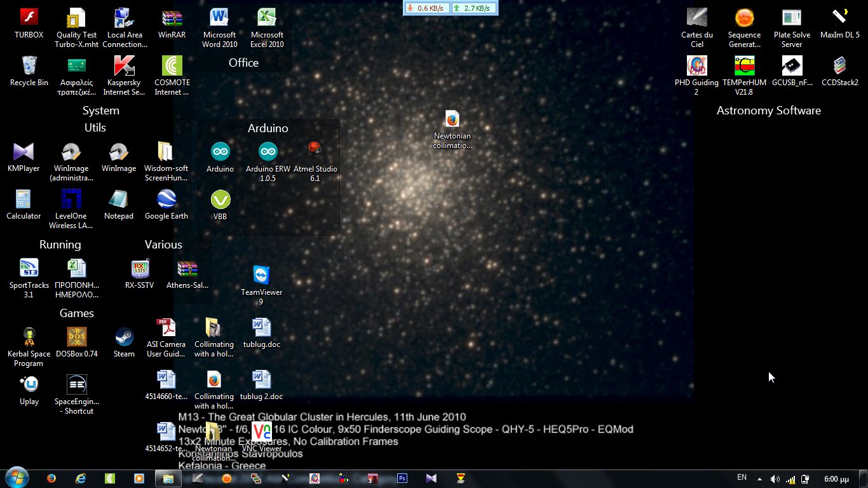The height and width of the screenshot is (488, 868).
Task: Click the volume speaker tray icon
Action: click(775, 478)
